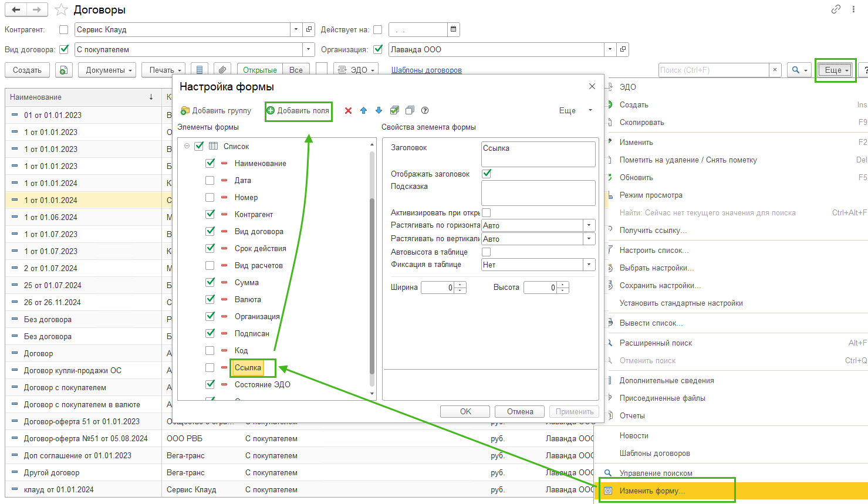Confirm with the OK button
868x504 pixels.
465,411
